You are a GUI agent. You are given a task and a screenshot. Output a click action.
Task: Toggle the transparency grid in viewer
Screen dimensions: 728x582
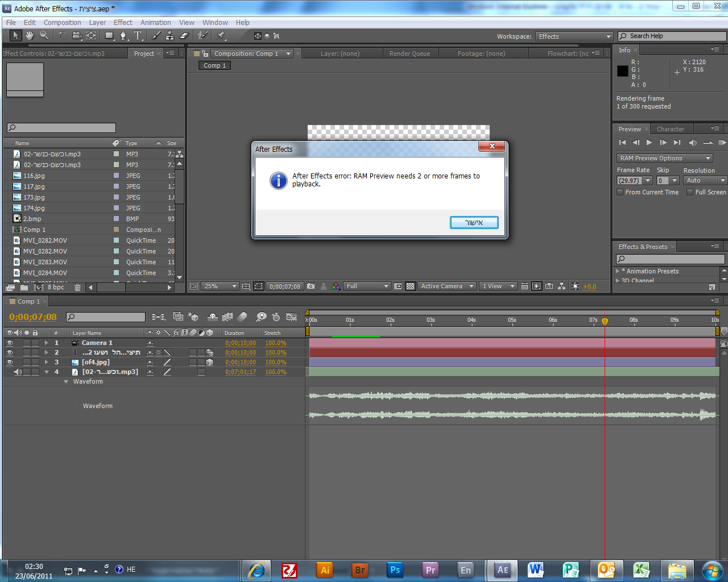[411, 286]
